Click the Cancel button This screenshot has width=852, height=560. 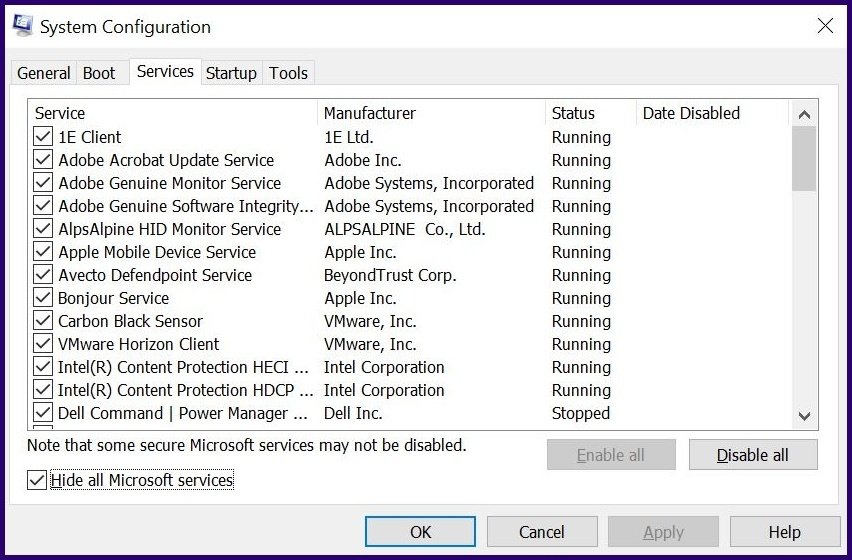coord(542,532)
